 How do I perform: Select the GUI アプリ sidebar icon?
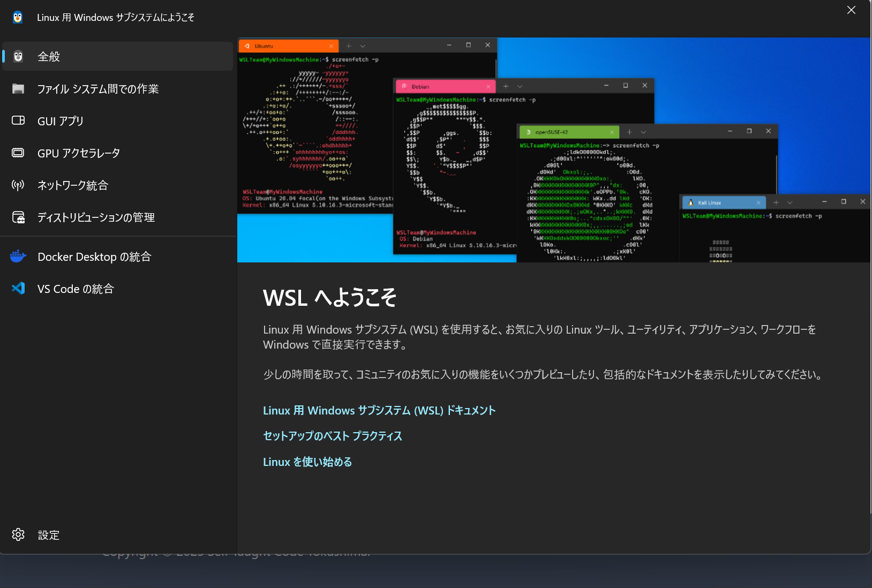pos(18,120)
